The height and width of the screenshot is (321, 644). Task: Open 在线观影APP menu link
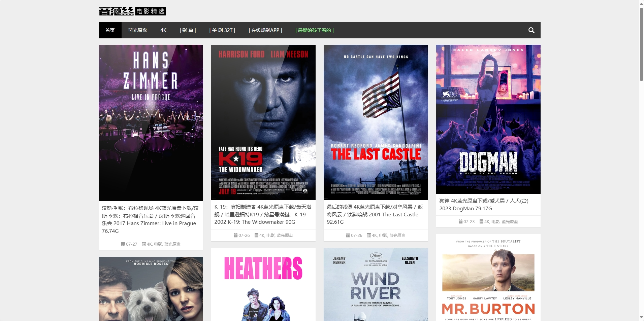tap(265, 30)
